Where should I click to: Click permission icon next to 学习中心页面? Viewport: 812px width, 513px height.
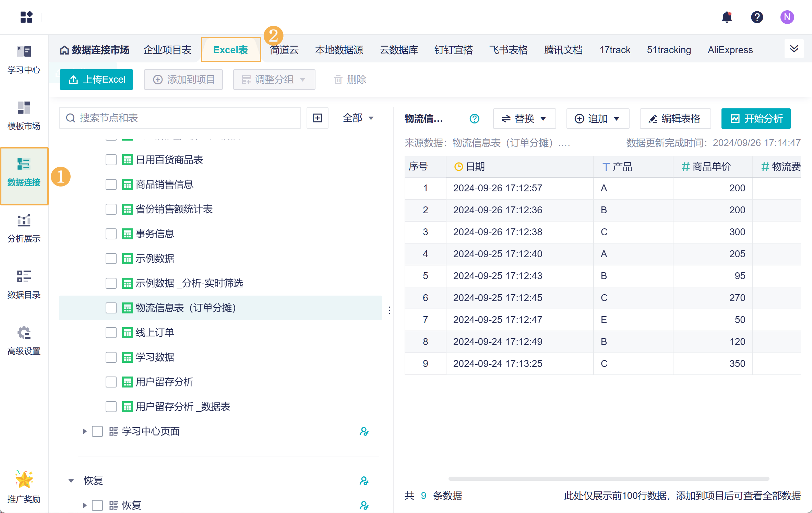coord(364,431)
